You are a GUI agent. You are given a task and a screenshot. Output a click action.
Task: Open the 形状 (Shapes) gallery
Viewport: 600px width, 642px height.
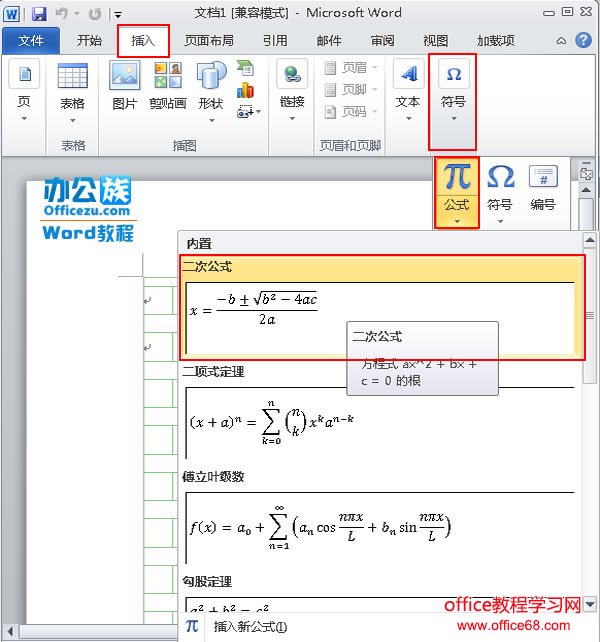click(211, 93)
